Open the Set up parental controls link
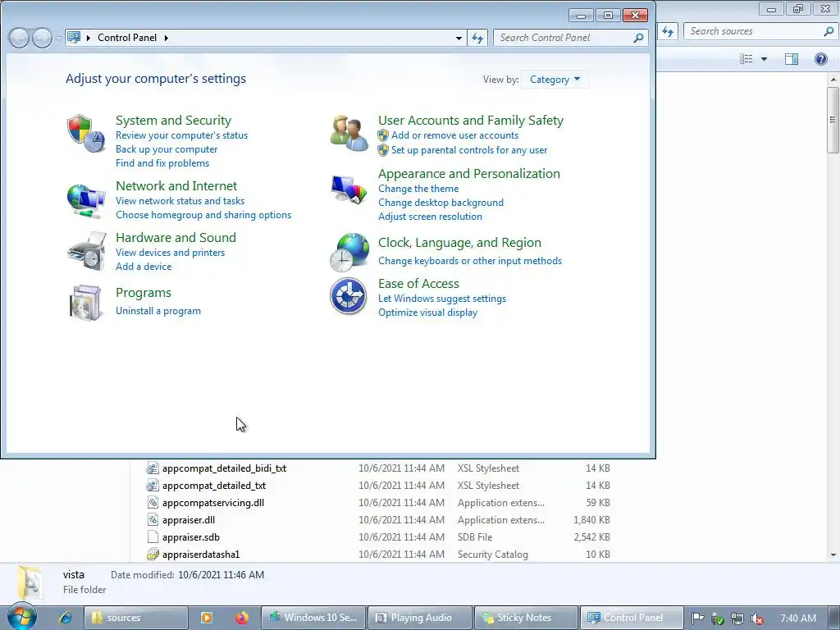 point(469,151)
